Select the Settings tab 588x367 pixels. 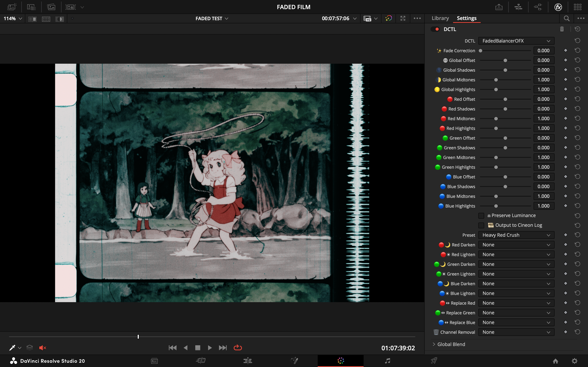466,18
